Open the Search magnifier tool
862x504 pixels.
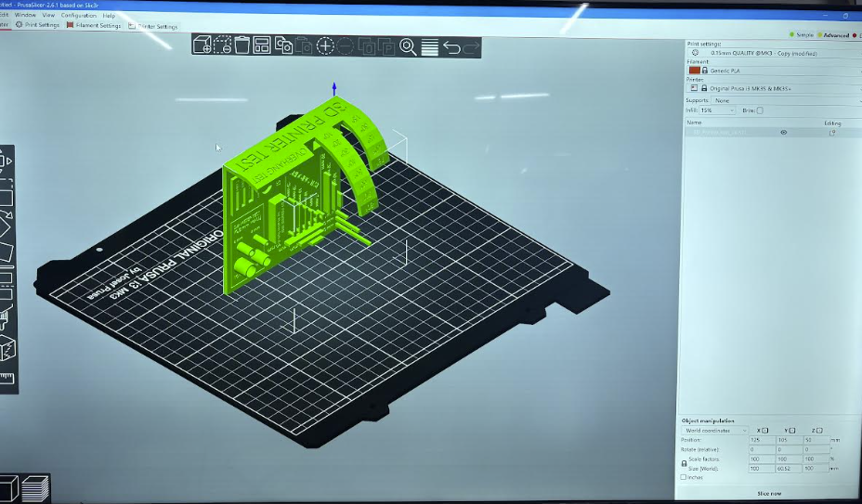408,47
